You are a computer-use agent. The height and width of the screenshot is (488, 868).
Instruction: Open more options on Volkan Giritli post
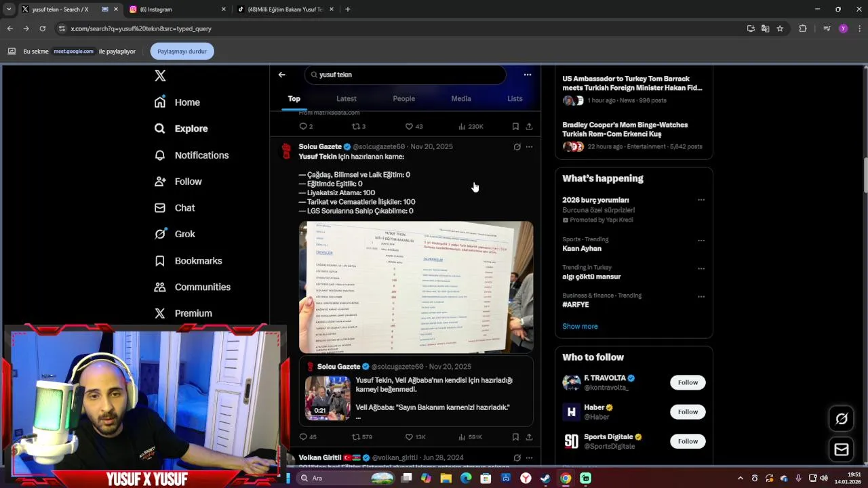point(529,458)
